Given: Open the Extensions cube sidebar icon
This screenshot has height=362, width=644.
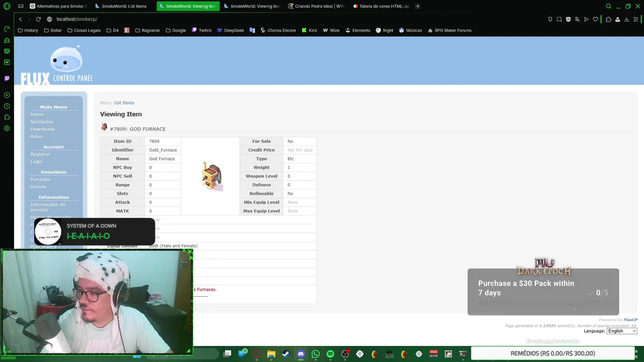Looking at the screenshot, I should pyautogui.click(x=7, y=117).
